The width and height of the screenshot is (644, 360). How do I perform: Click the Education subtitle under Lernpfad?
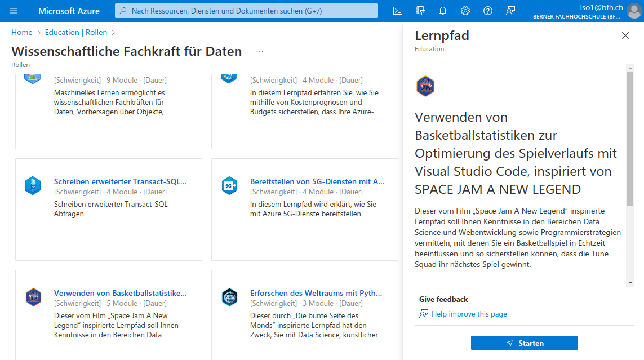coord(429,49)
